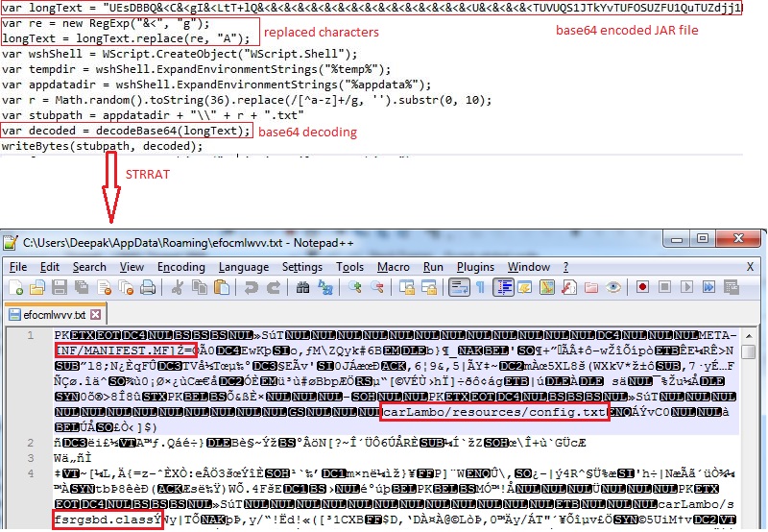Click the Close All documents icon
Viewport: 768px width, 532px height.
coord(126,287)
